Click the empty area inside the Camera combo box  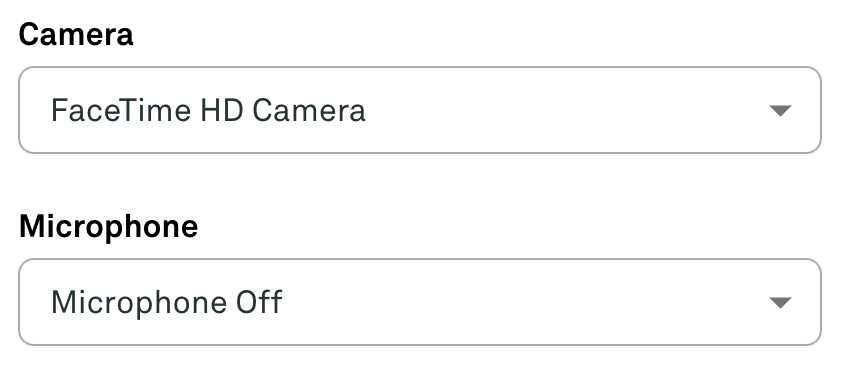[565, 110]
